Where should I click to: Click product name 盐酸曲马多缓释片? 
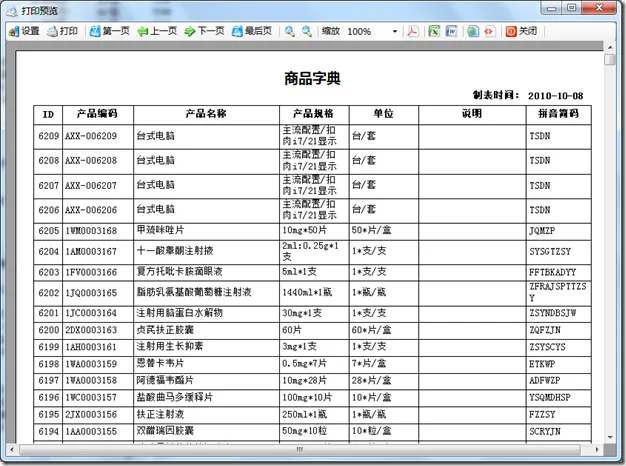175,397
